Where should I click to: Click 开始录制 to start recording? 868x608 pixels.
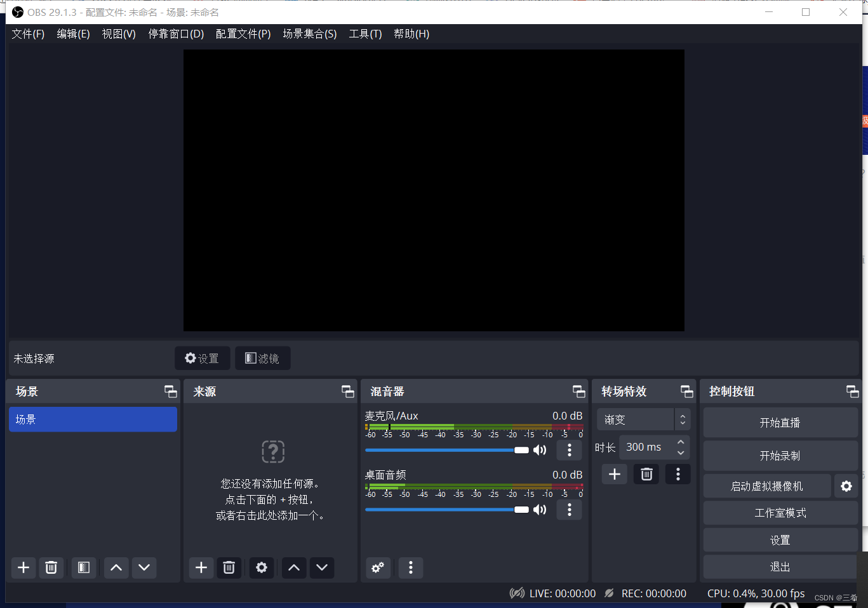780,456
